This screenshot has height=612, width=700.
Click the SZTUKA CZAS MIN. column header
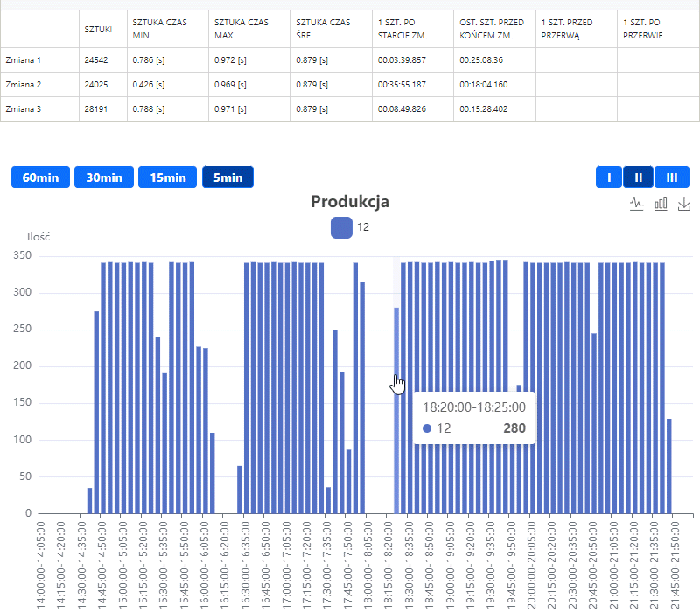154,29
